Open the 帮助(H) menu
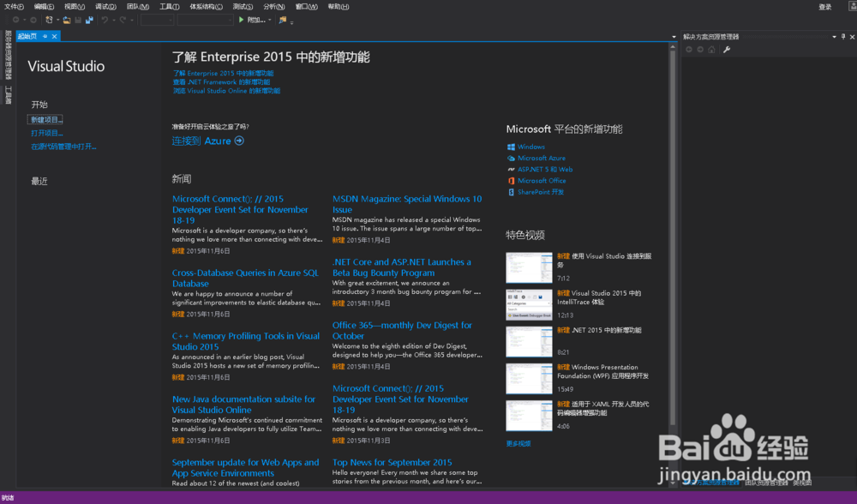Viewport: 857px width, 504px height. [339, 7]
